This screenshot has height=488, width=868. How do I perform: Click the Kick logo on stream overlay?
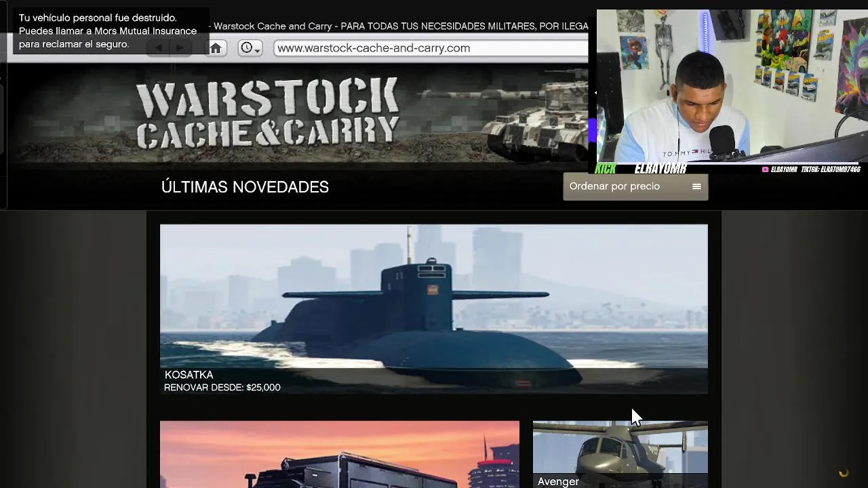(x=606, y=169)
